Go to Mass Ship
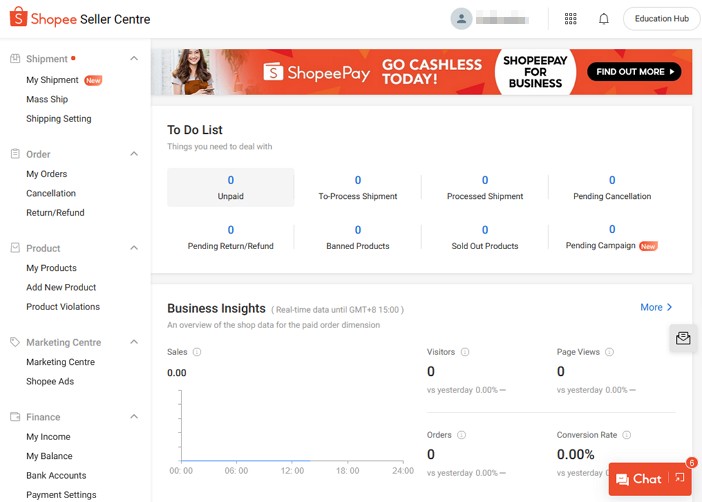 [x=47, y=99]
